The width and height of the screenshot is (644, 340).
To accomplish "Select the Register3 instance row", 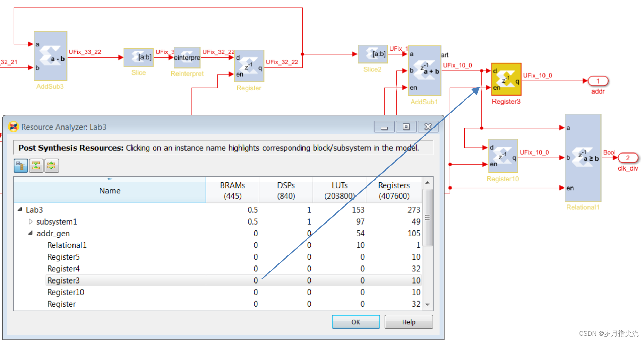I will coord(234,280).
